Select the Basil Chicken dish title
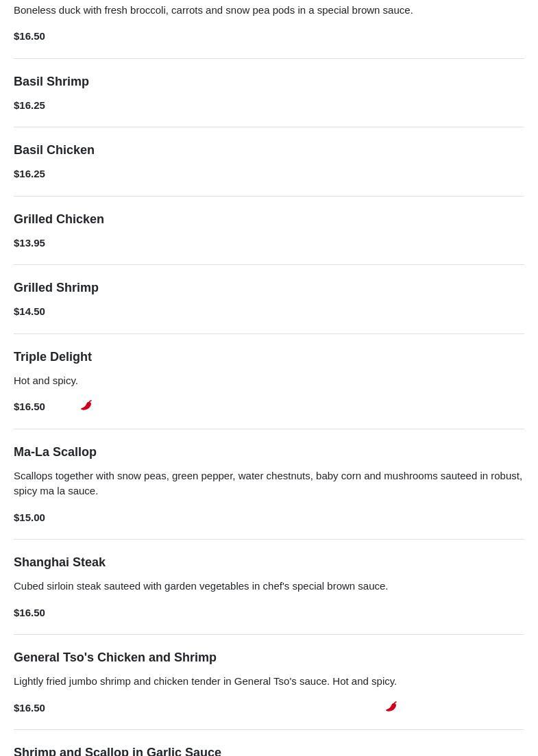The width and height of the screenshot is (538, 756). [x=54, y=150]
